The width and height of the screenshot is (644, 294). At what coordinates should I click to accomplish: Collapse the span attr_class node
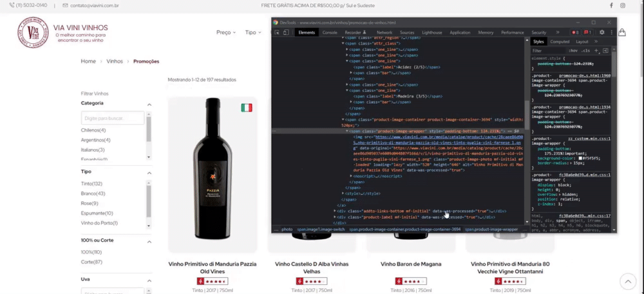point(343,43)
